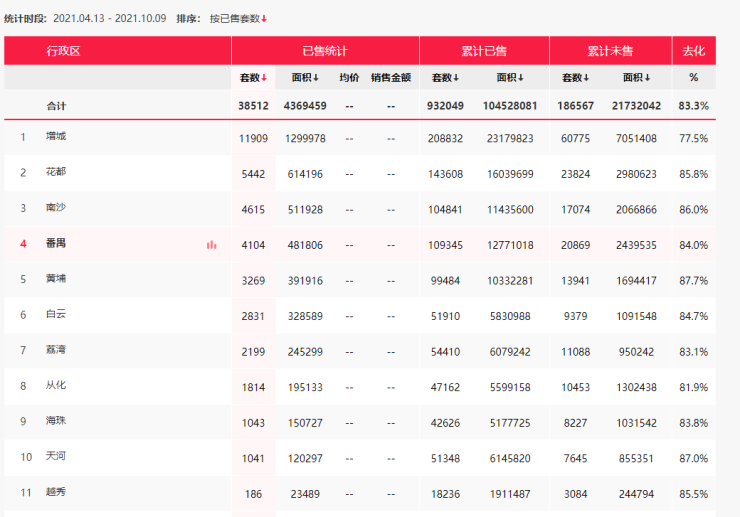
Task: Sort by 面积 under 已售统计
Action: point(305,78)
